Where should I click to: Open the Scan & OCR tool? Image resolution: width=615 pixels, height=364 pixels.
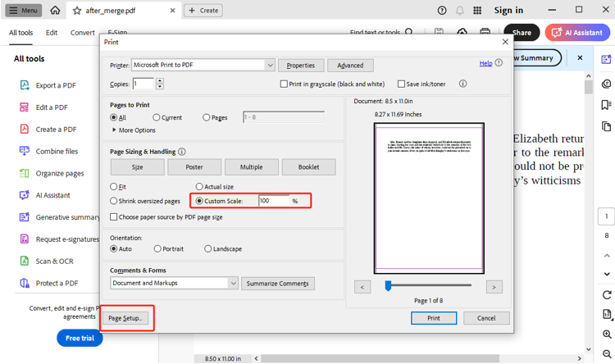point(46,261)
